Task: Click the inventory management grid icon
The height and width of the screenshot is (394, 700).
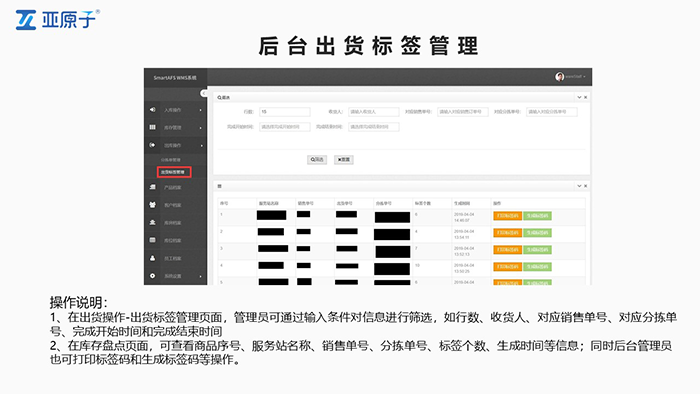Action: [x=153, y=127]
